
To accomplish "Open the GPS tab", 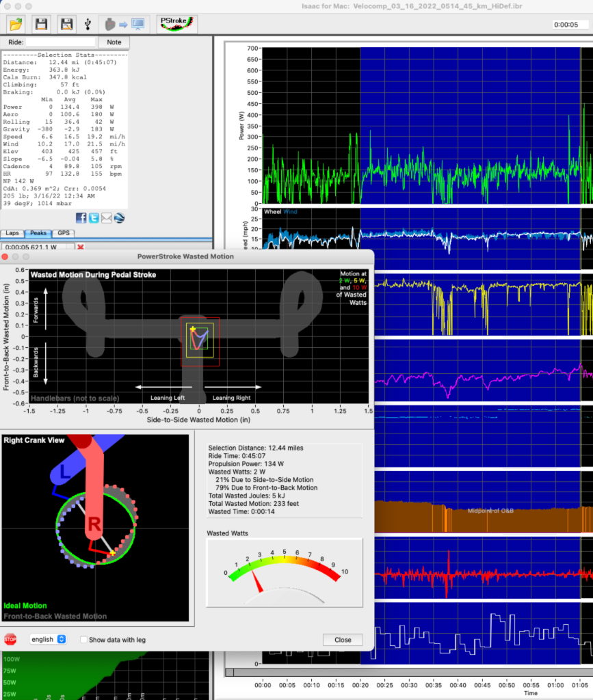I will point(64,233).
